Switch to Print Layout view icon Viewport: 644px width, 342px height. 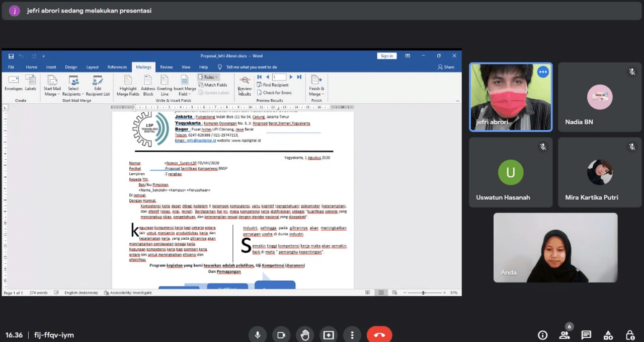click(381, 293)
